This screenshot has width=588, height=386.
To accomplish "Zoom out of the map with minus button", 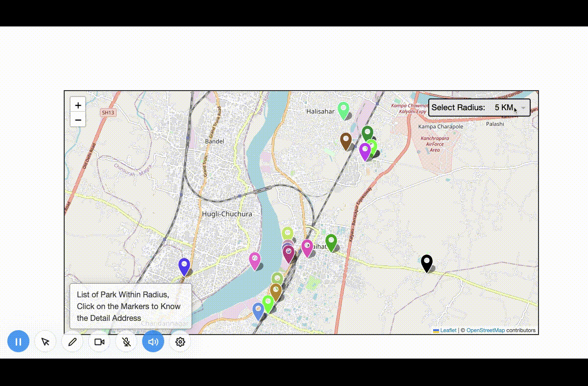I will [78, 120].
